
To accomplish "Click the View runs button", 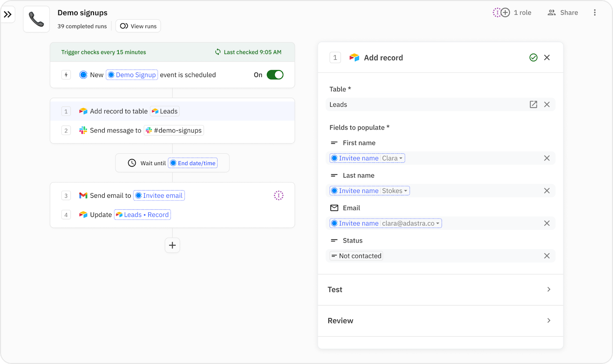I will tap(138, 26).
